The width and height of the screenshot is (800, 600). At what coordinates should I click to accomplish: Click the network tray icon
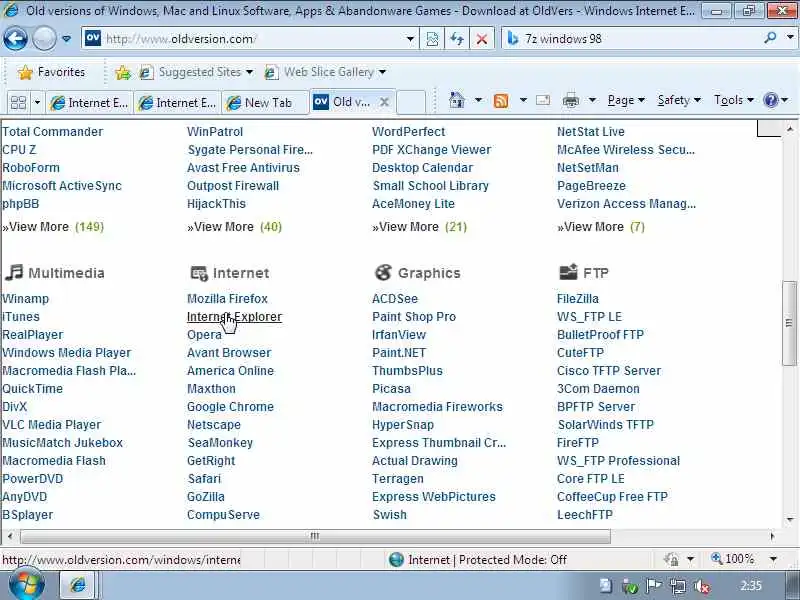(x=678, y=587)
